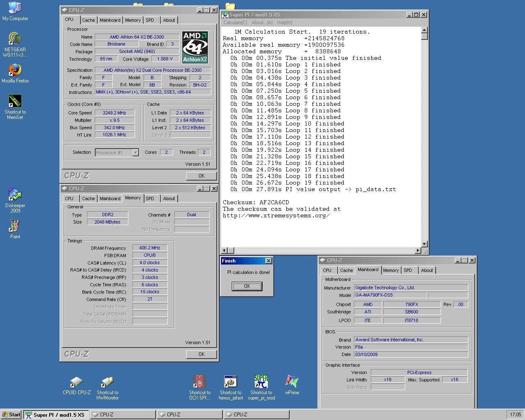Open the Paint desktop icon
Image resolution: width=525 pixels, height=420 pixels.
tap(15, 229)
